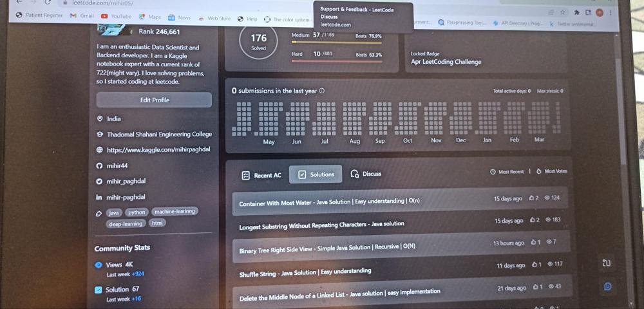644x309 pixels.
Task: Click the bookmark star in address bar
Action: [562, 12]
